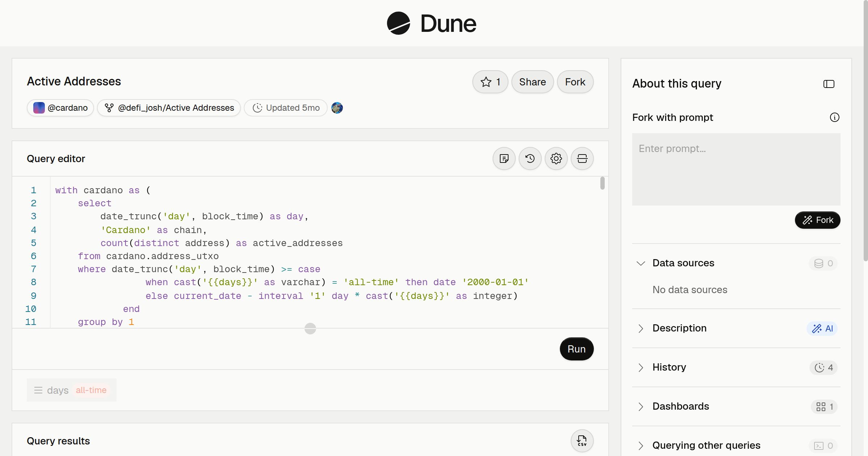Screen dimensions: 868x456
Task: Click the 'No data sources' text
Action: click(x=690, y=290)
